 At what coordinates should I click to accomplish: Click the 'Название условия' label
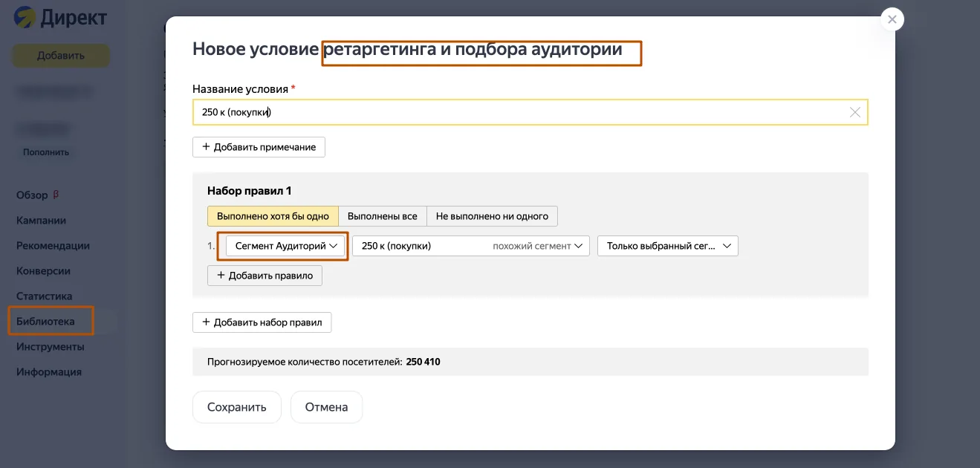(240, 89)
